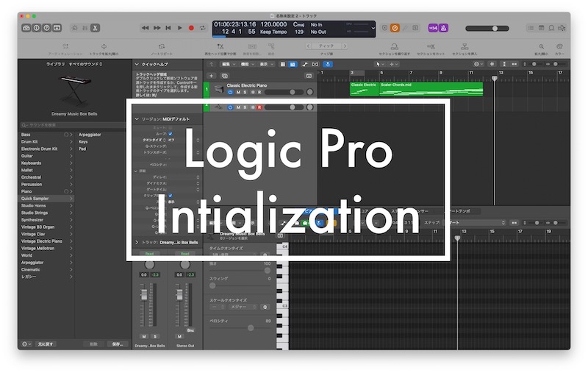Mute the Stereo Out channel strip
The height and width of the screenshot is (373, 588).
[179, 337]
